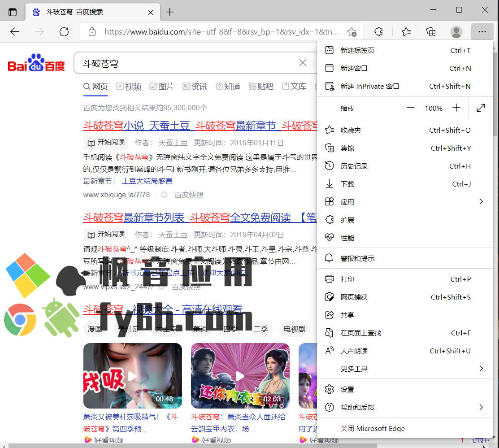Choose 共享 menu entry
499x448 pixels.
pyautogui.click(x=405, y=315)
